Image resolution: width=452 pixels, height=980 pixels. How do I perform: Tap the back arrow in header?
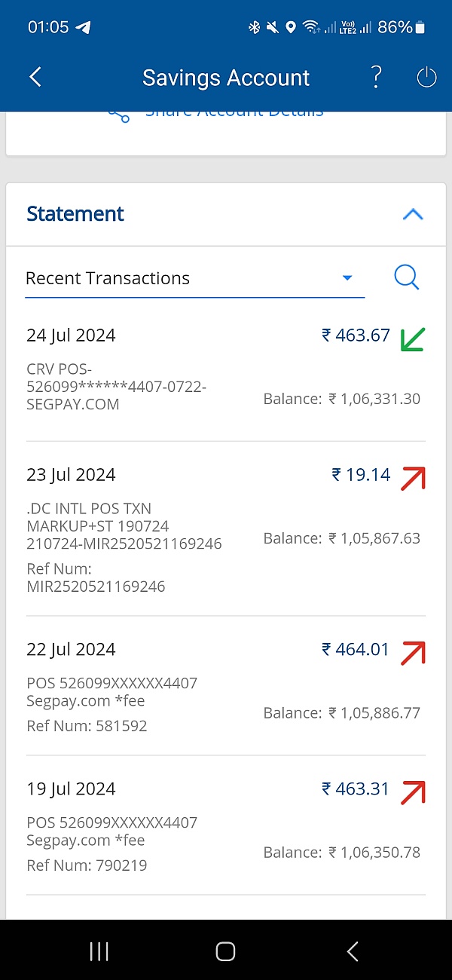pyautogui.click(x=35, y=77)
